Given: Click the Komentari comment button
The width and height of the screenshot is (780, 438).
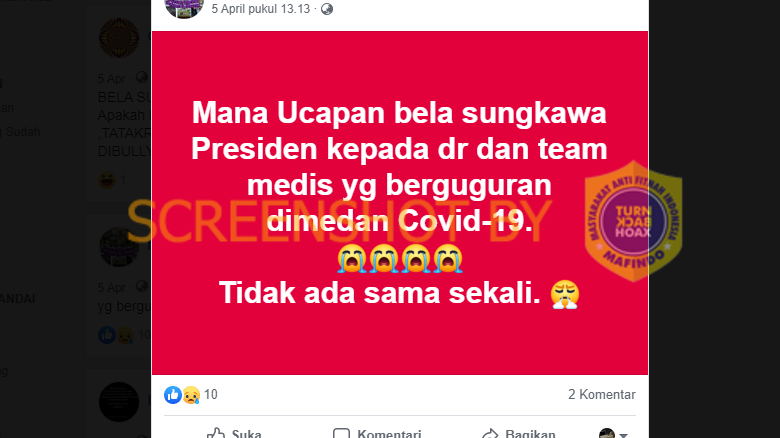Looking at the screenshot, I should [x=377, y=433].
